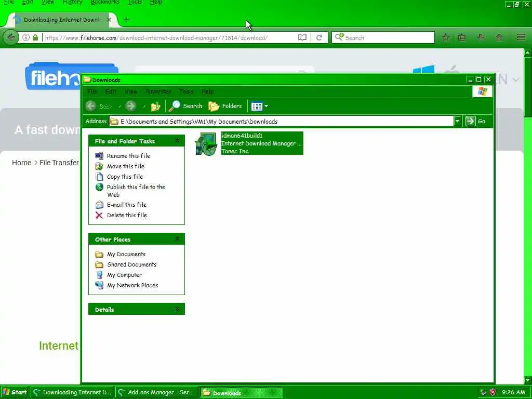Open Firefox downloads arrow icon
Screen dimensions: 532x399
coord(481,37)
